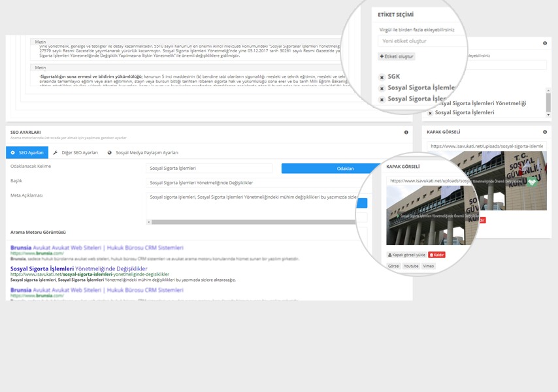The width and height of the screenshot is (558, 392).
Task: Click the Odaklanacak Kelime input field
Action: (x=209, y=169)
